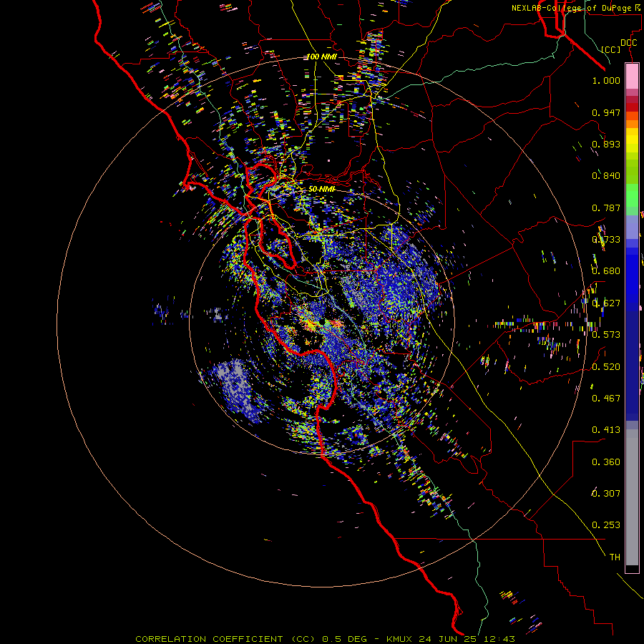Screen dimensions: 644x644
Task: Click the 0.520 legend value
Action: pos(606,367)
